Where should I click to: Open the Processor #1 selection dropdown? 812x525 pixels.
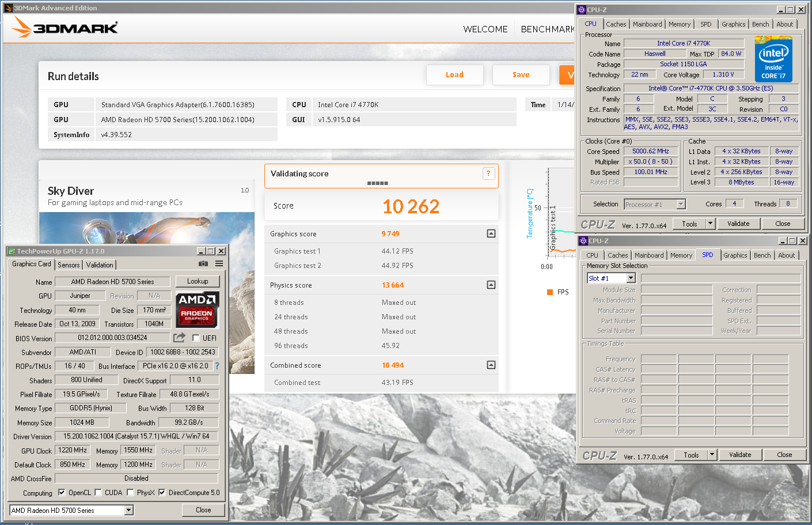pyautogui.click(x=681, y=204)
